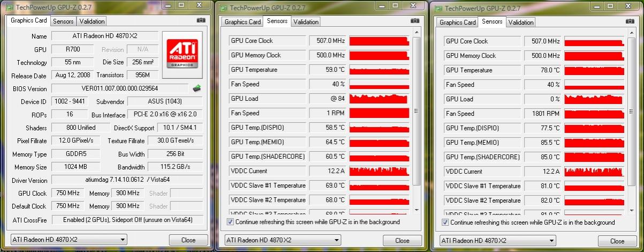Click the BIOS save chip icon next to BIOS Version
This screenshot has height=252, width=644.
[x=197, y=88]
